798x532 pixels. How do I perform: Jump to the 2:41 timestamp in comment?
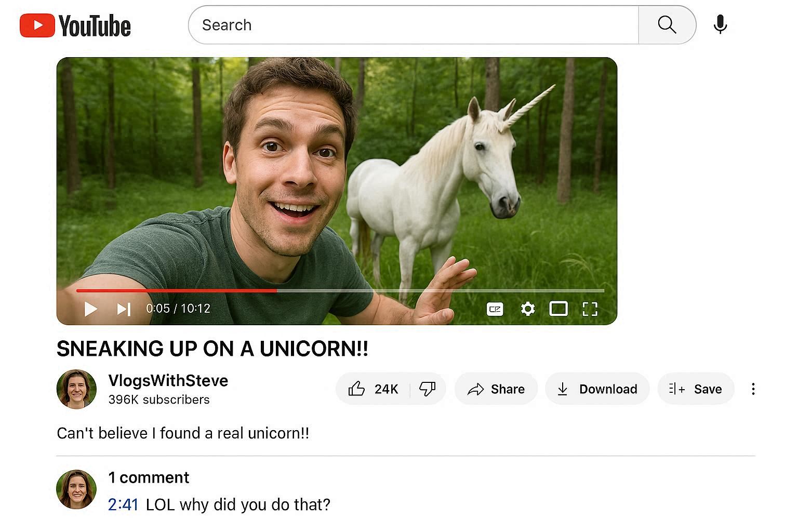[123, 504]
